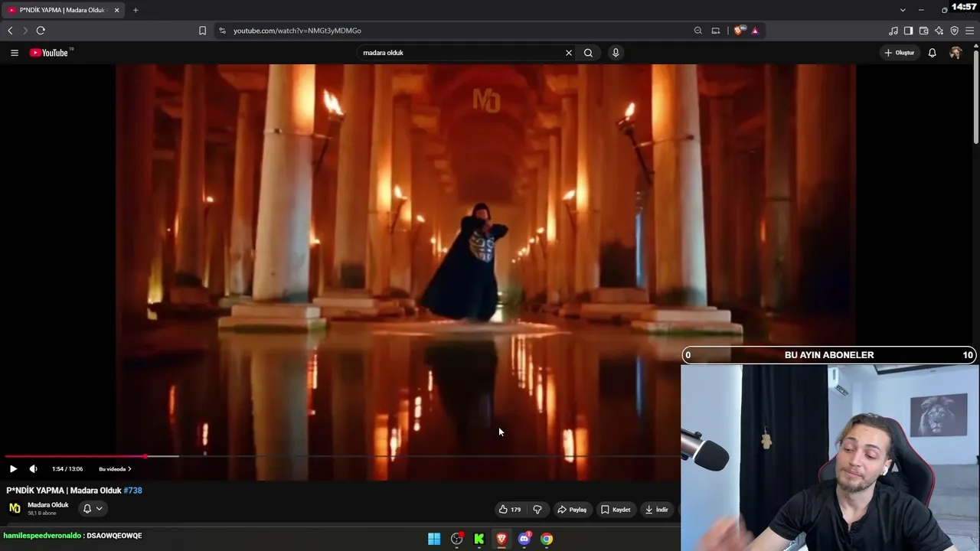This screenshot has width=980, height=551.
Task: Open the Brave Wallet icon
Action: pos(923,31)
